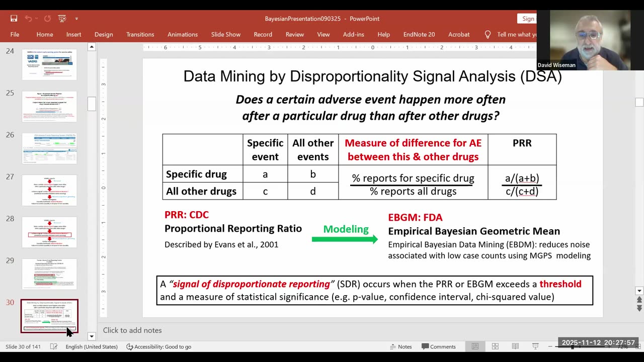Start Slide Show icon in status bar
Image resolution: width=644 pixels, height=362 pixels.
click(x=535, y=346)
